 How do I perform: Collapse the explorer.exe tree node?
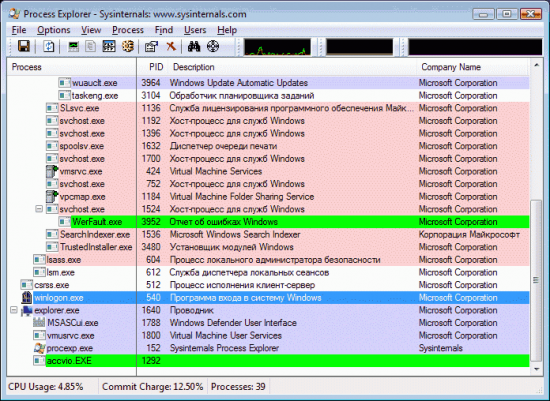[x=14, y=310]
